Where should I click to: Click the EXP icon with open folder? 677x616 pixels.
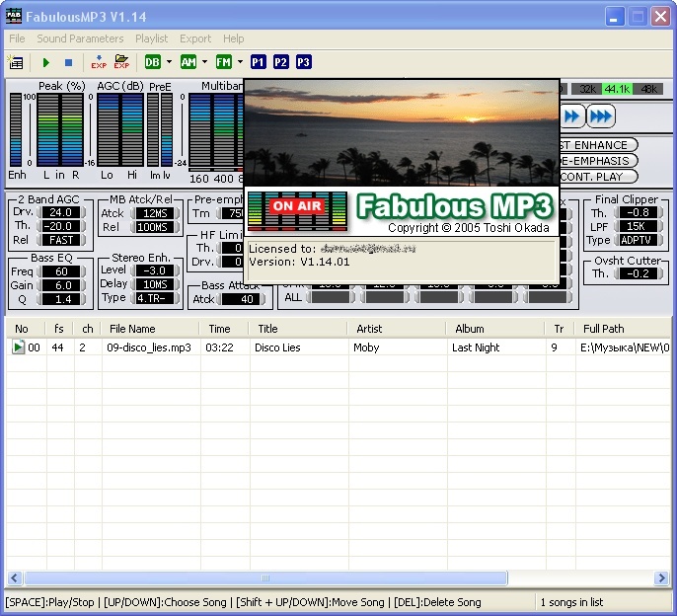click(x=121, y=62)
